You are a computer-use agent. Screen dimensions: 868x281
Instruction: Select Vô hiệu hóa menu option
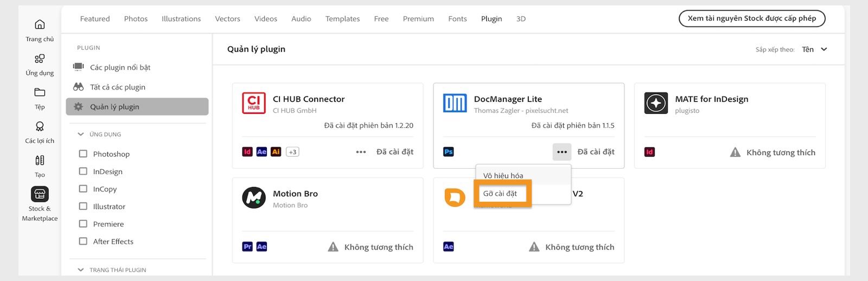click(523, 175)
